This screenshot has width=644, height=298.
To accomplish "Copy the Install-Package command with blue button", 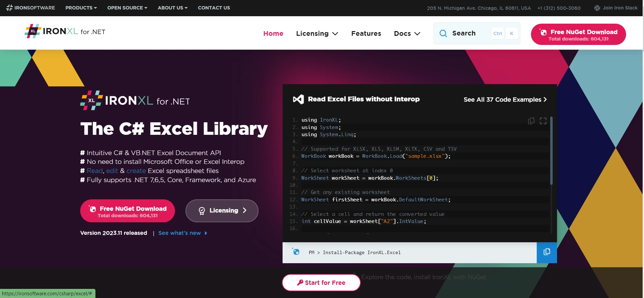I will [x=547, y=252].
